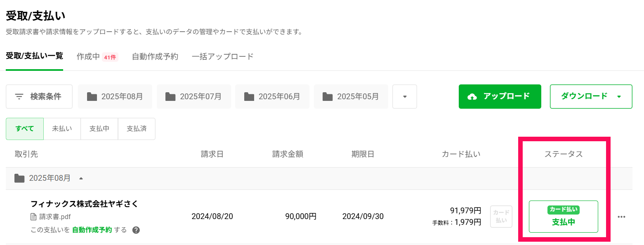644x245 pixels.
Task: Click the 手数料:1,979円 fee text
Action: (x=457, y=222)
